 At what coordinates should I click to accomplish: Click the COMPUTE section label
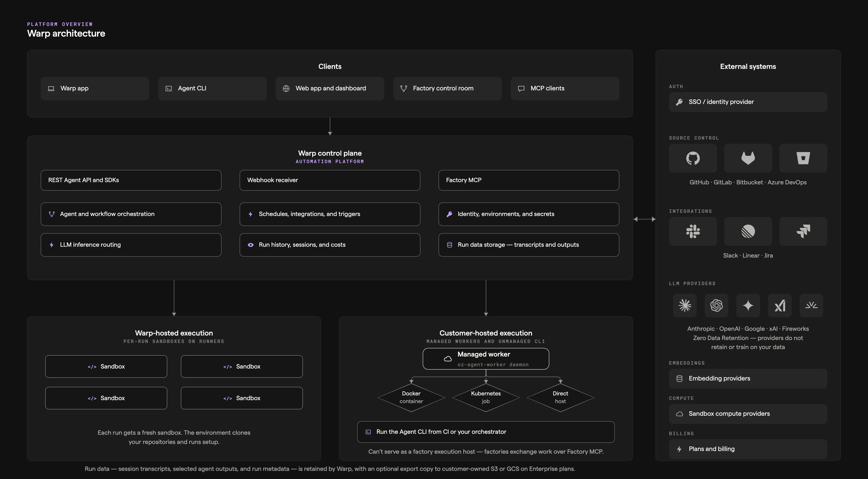click(x=681, y=399)
